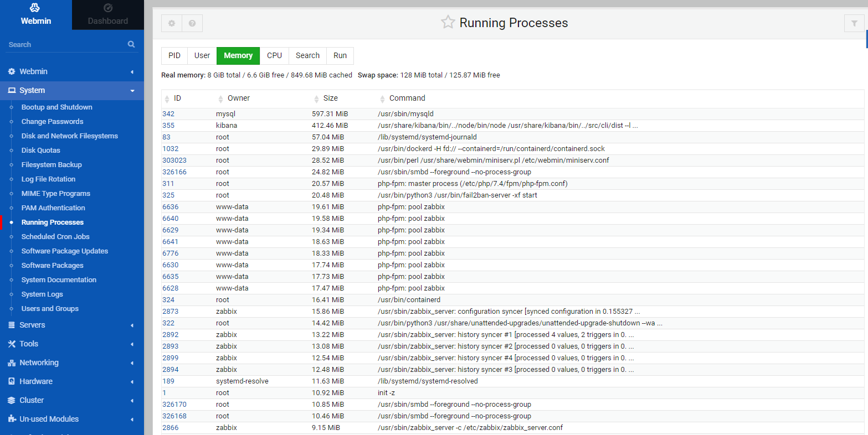This screenshot has width=868, height=435.
Task: Open the Run command tab
Action: tap(340, 55)
